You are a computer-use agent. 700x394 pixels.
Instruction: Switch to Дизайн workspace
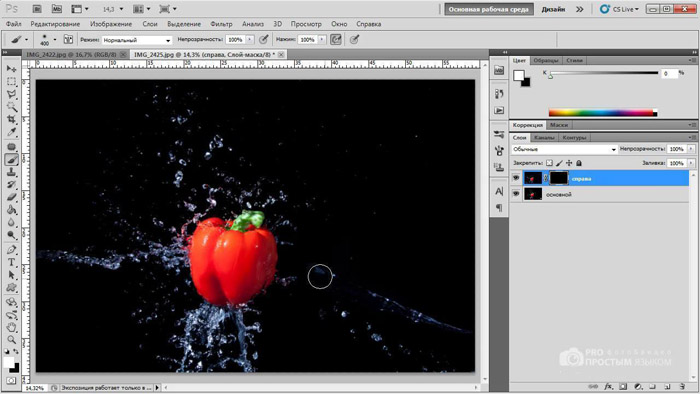pyautogui.click(x=554, y=9)
